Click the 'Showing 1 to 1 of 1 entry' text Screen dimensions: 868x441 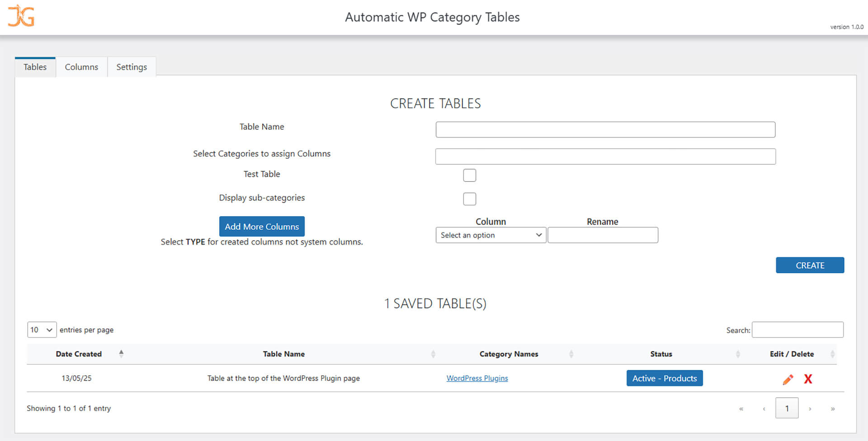point(69,408)
